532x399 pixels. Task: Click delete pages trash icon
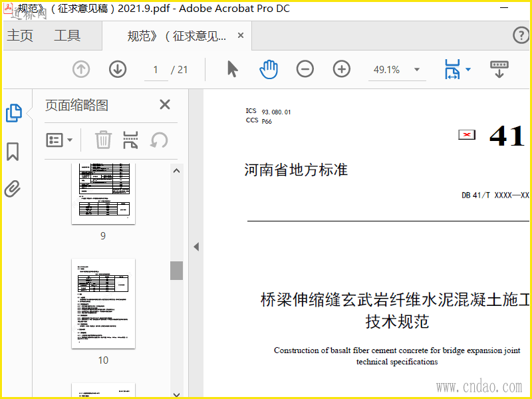coord(103,140)
